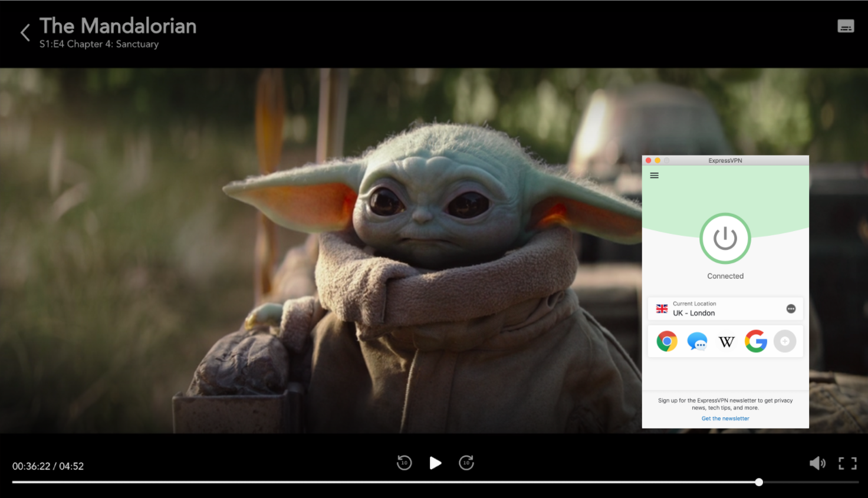
Task: Click the newsletter signup description text
Action: tap(725, 404)
